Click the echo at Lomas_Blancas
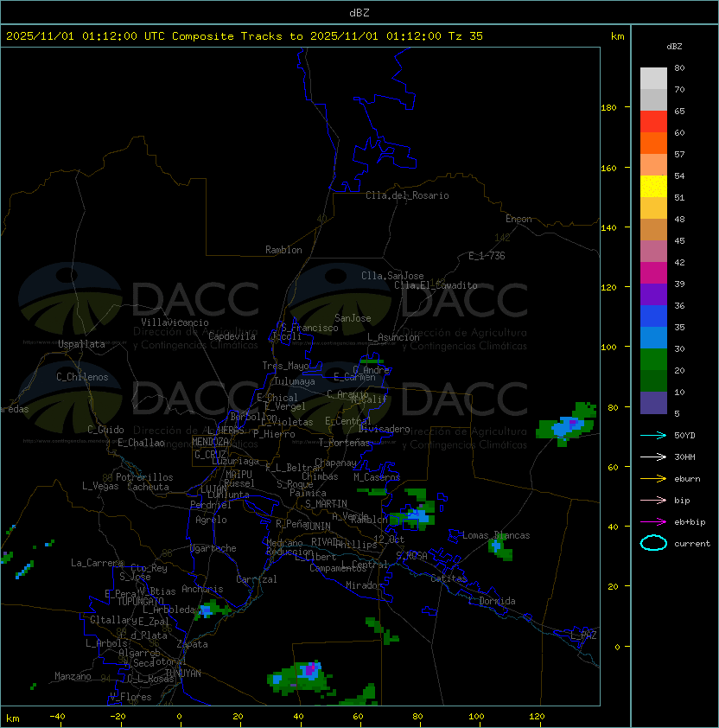The image size is (719, 728). 500,548
